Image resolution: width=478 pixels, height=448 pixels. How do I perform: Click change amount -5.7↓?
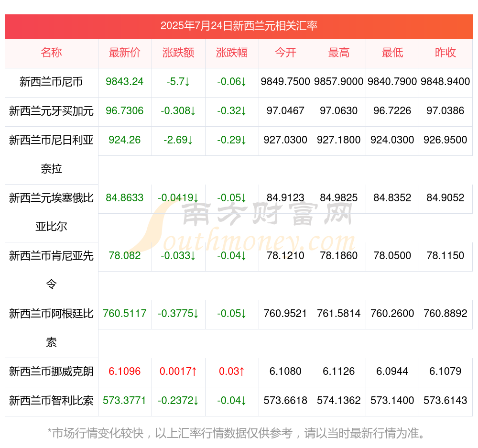pyautogui.click(x=178, y=82)
